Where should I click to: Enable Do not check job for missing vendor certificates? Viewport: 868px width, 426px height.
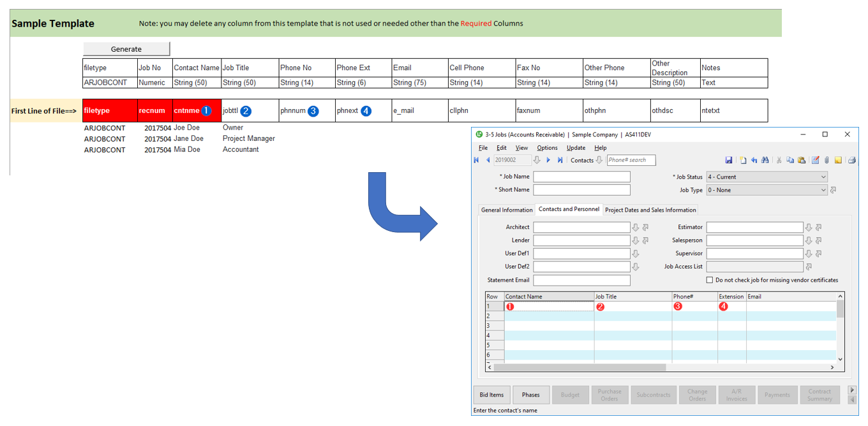710,280
